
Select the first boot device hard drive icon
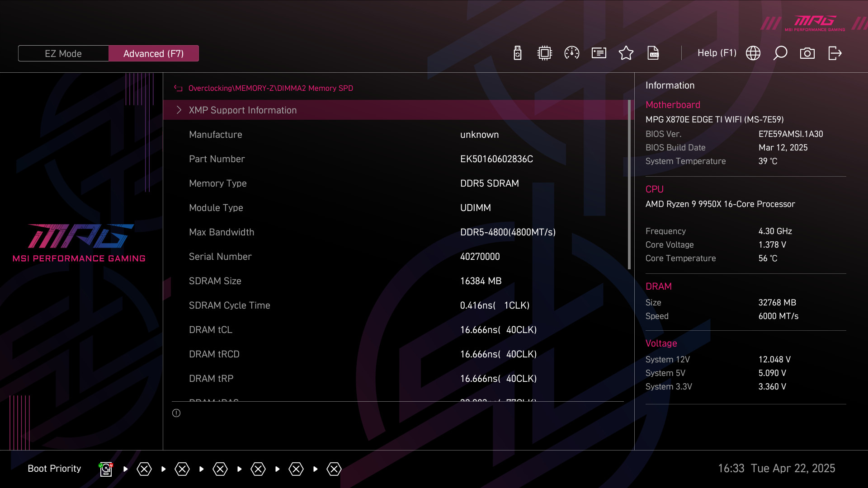click(106, 469)
